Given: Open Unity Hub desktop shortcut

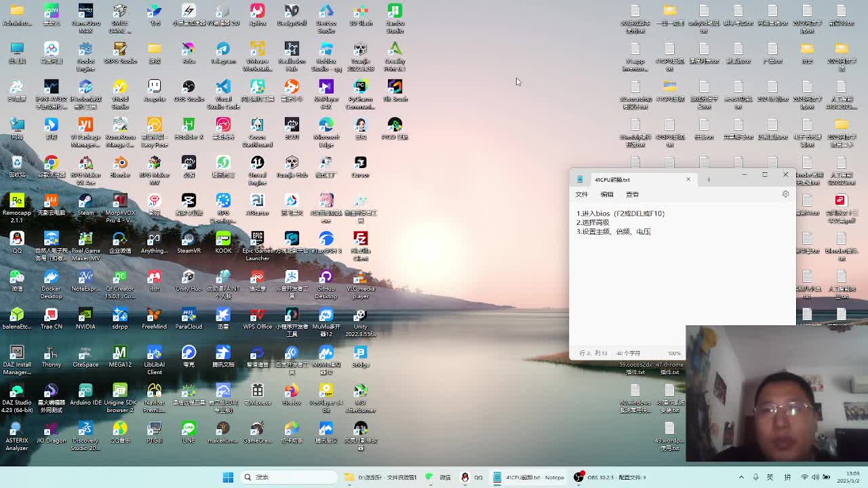Looking at the screenshot, I should pyautogui.click(x=189, y=281).
